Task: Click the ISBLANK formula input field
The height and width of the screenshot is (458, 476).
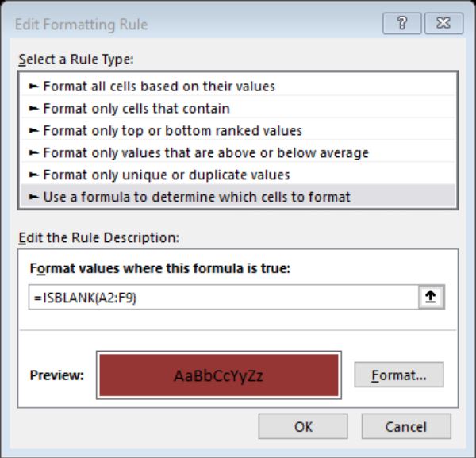Action: (224, 298)
